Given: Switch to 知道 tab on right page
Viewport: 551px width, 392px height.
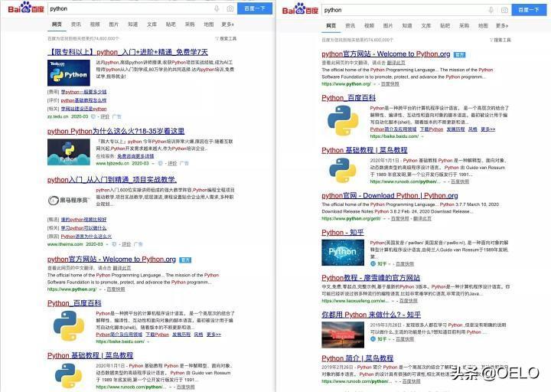Looking at the screenshot, I should coord(407,26).
